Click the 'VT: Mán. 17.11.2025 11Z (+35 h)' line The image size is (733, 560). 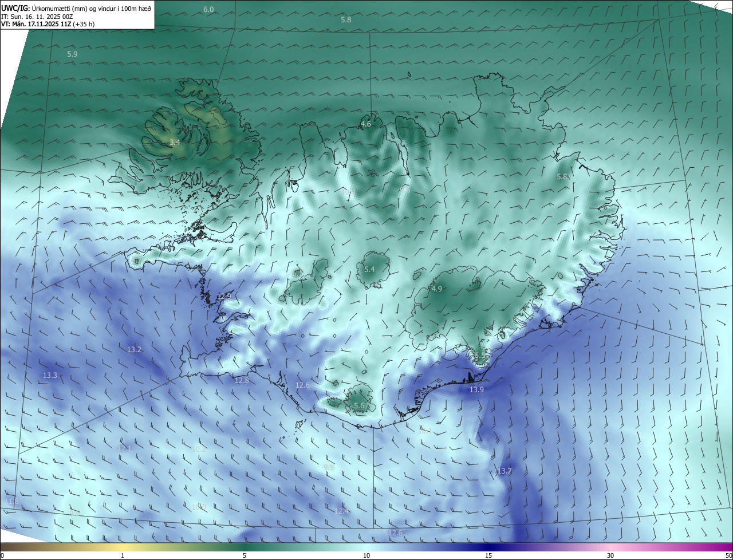[48, 24]
